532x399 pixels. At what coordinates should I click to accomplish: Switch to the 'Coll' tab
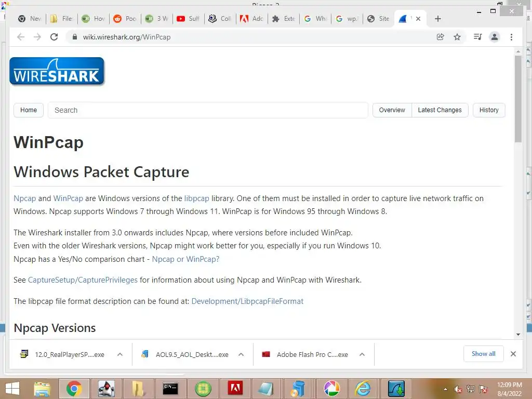coord(220,19)
